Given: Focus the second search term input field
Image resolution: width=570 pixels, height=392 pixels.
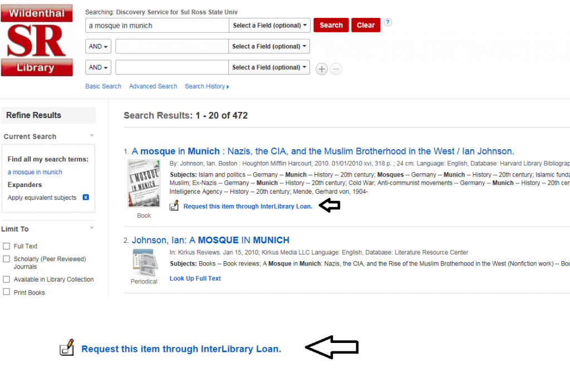Looking at the screenshot, I should 172,46.
